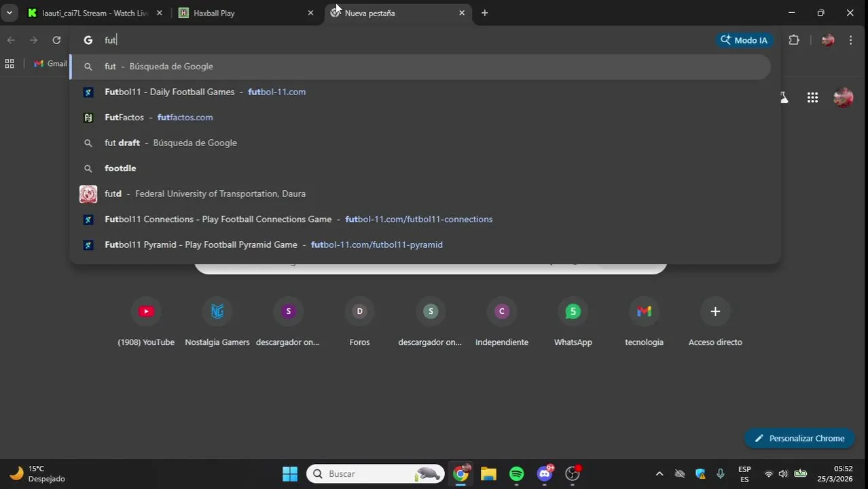Image resolution: width=868 pixels, height=489 pixels.
Task: Open the purple 'descargador on...' shortcut
Action: click(x=288, y=322)
